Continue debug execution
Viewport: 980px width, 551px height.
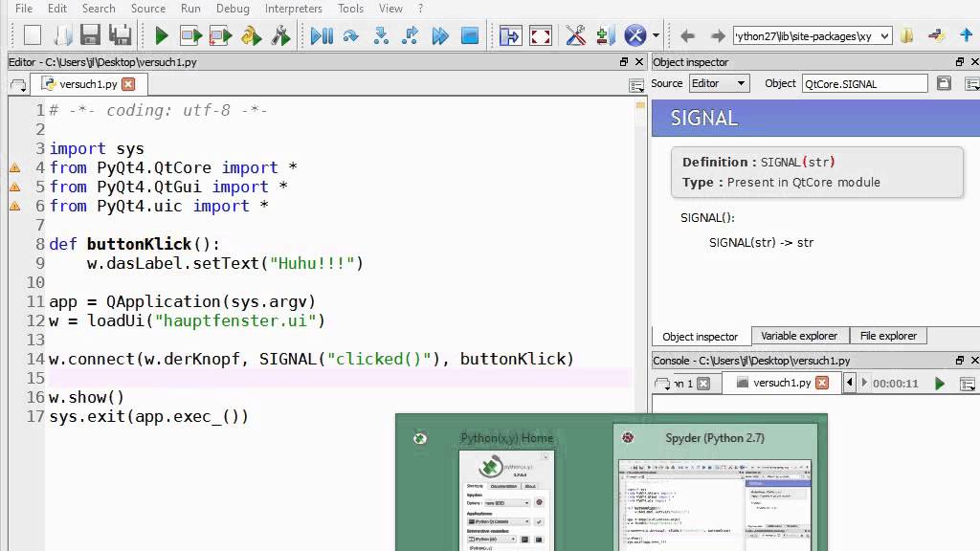440,35
